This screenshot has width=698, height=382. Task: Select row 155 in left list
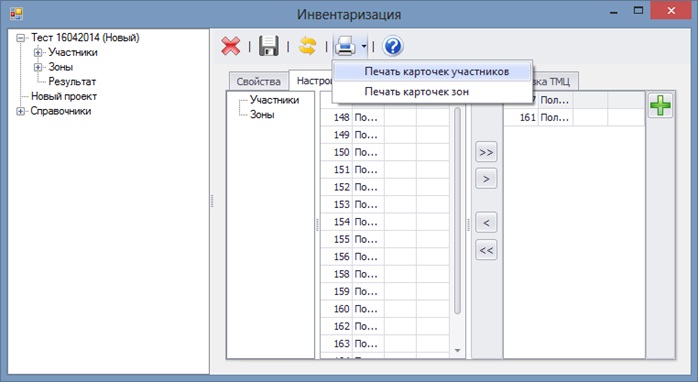coord(385,239)
